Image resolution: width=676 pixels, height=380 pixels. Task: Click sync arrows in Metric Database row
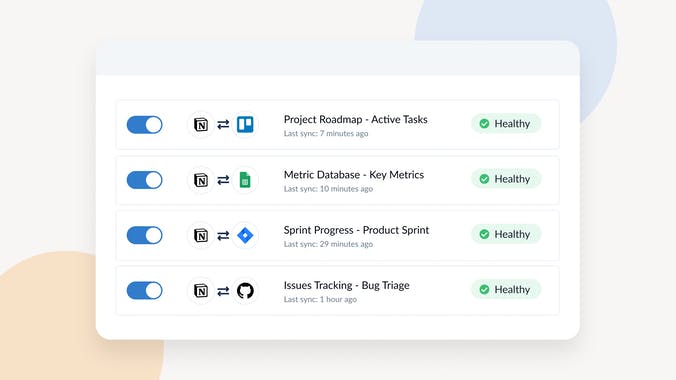click(223, 180)
